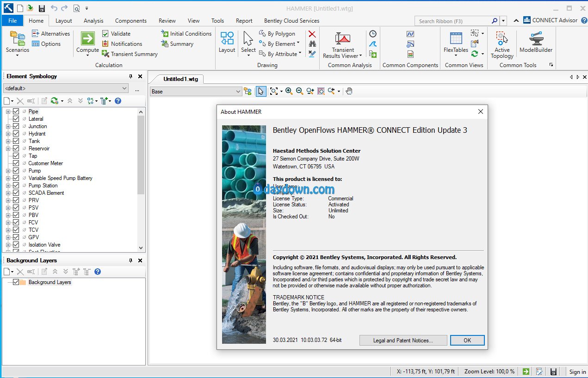Expand the Junction tree node
The image size is (588, 378).
tap(8, 126)
